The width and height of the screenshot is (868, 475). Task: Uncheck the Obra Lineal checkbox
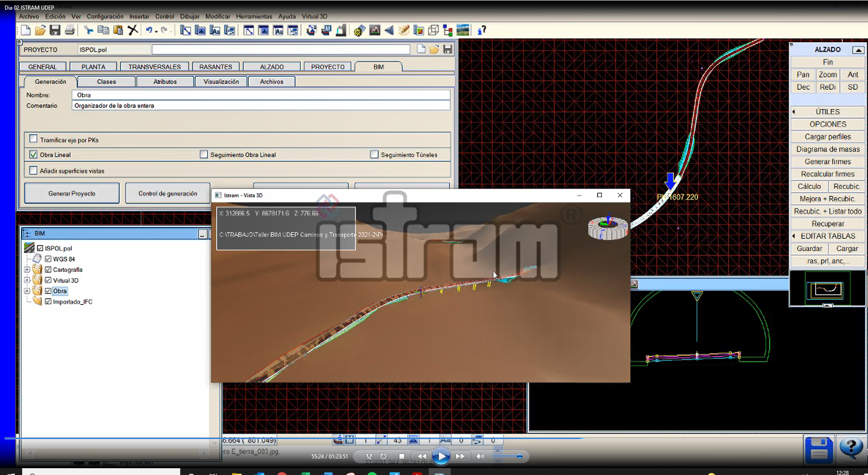pyautogui.click(x=33, y=155)
